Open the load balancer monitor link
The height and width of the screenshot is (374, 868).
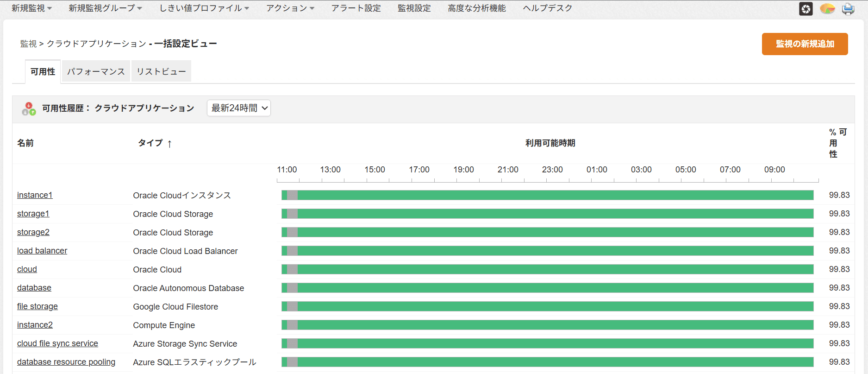pyautogui.click(x=42, y=251)
